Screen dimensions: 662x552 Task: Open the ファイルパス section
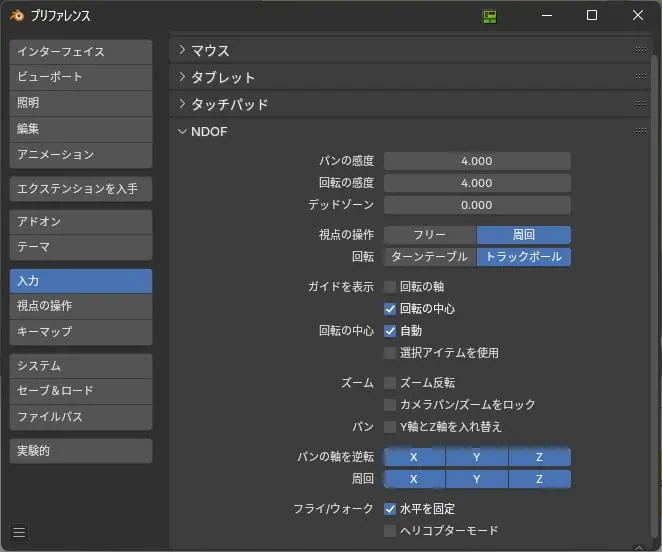81,417
